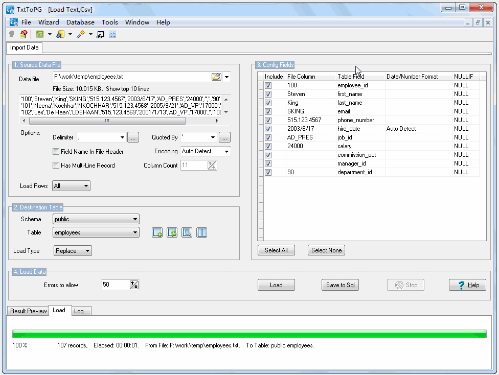Click the create new table icon
This screenshot has height=375, width=499.
tap(157, 232)
